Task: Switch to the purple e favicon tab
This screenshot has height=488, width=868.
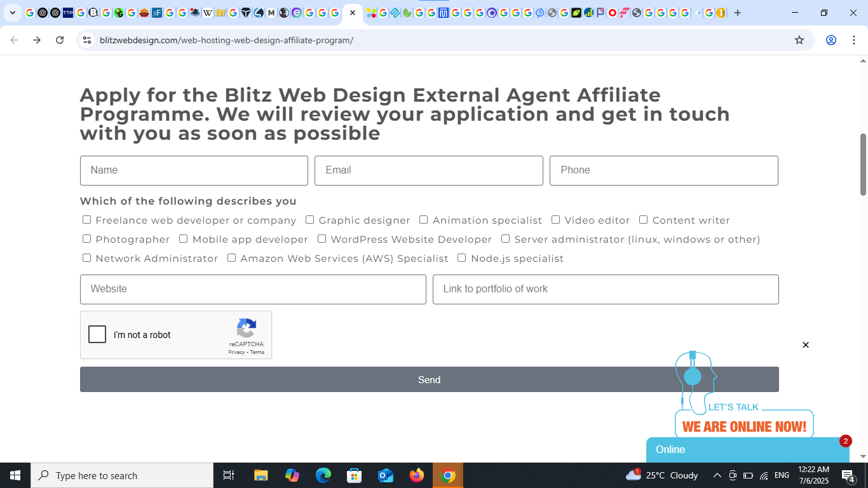Action: click(297, 13)
